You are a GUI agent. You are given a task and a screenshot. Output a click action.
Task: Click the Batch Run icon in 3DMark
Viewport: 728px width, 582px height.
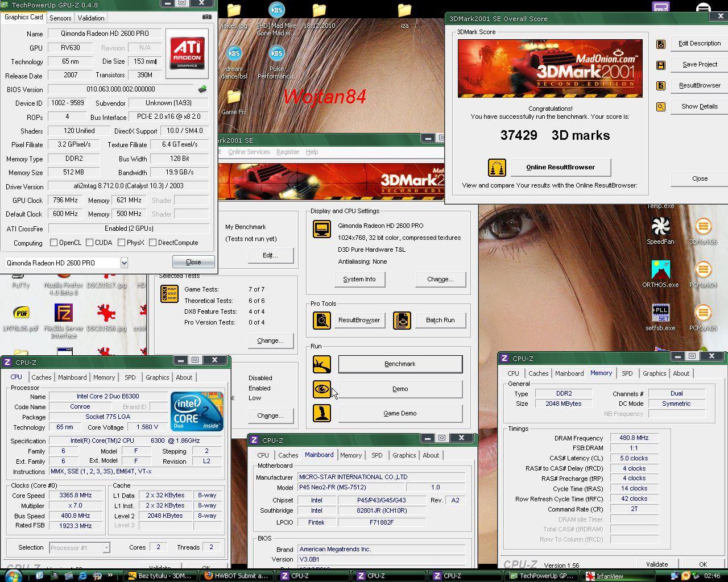pyautogui.click(x=402, y=321)
